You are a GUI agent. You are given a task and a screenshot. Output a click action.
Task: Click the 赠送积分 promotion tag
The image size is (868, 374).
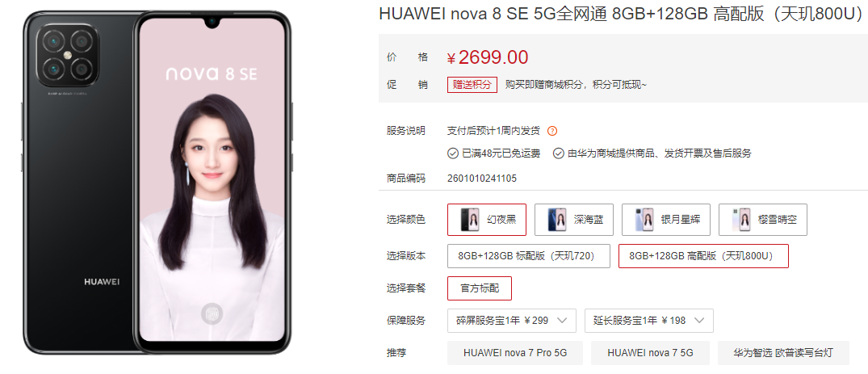point(472,85)
